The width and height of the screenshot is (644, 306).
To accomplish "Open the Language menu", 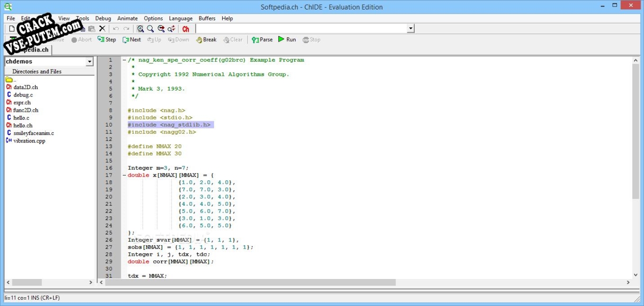I will pos(181,18).
